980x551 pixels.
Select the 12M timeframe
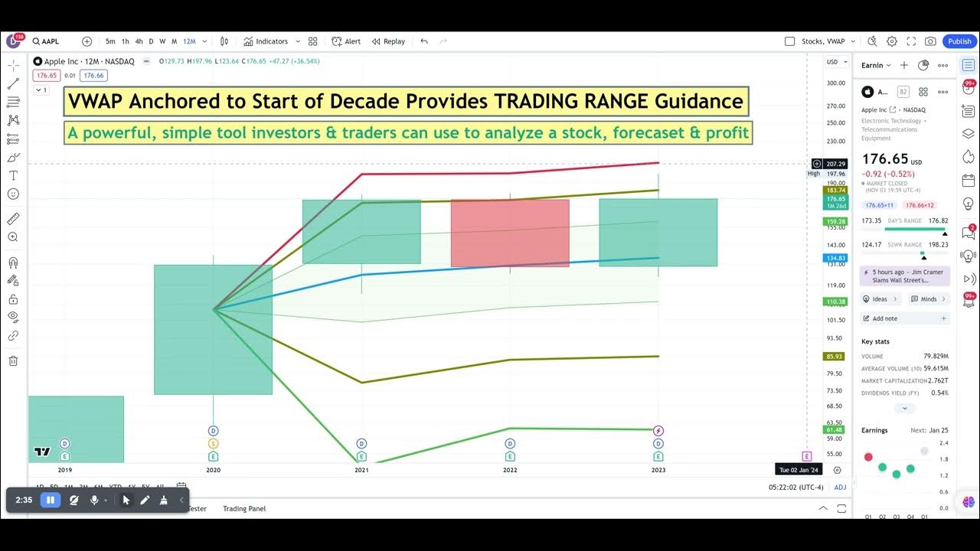[x=188, y=41]
